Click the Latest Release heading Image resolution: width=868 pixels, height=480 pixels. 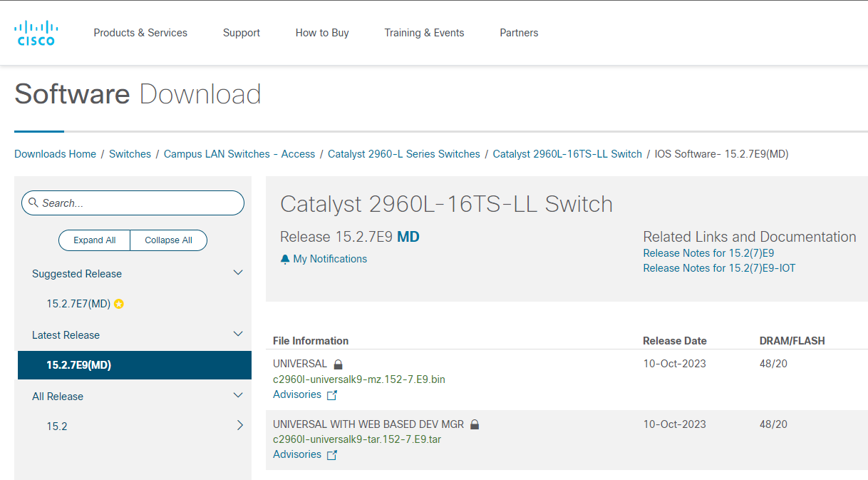point(66,335)
